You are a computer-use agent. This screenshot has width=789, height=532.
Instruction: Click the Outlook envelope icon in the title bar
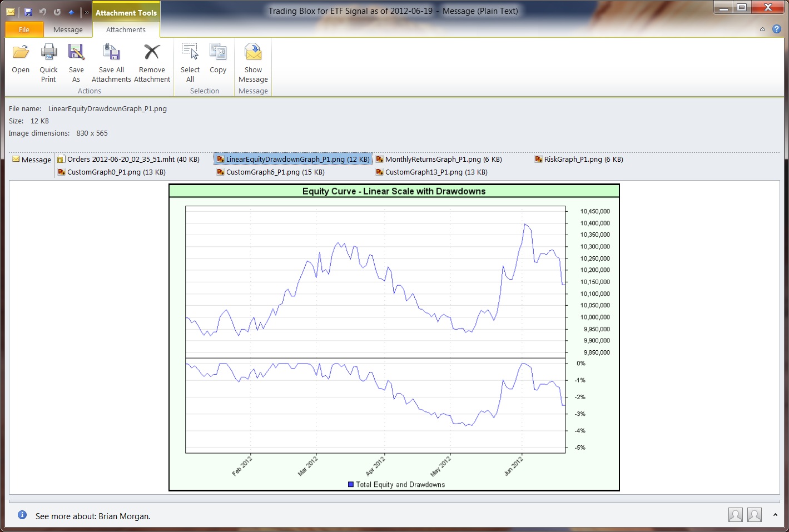click(11, 12)
